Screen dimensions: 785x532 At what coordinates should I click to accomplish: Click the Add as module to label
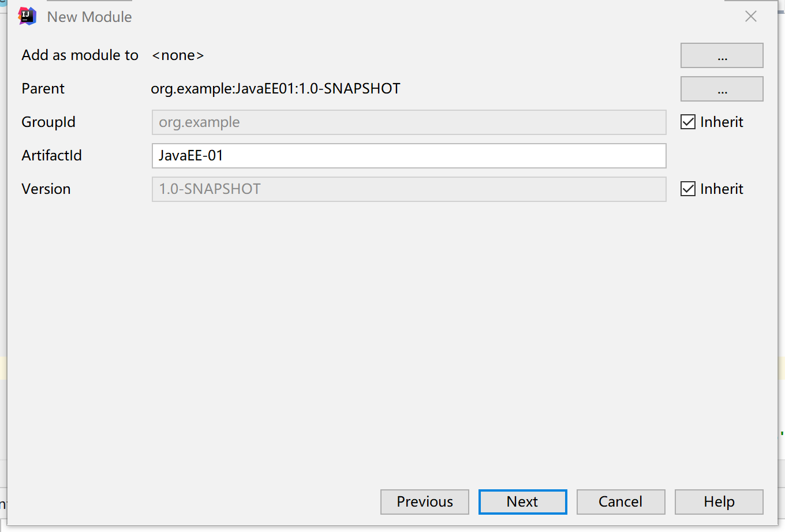(x=80, y=55)
